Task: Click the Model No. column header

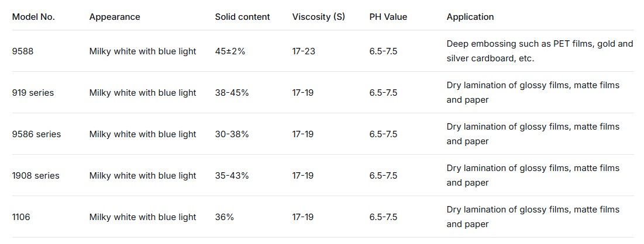Action: click(x=33, y=17)
